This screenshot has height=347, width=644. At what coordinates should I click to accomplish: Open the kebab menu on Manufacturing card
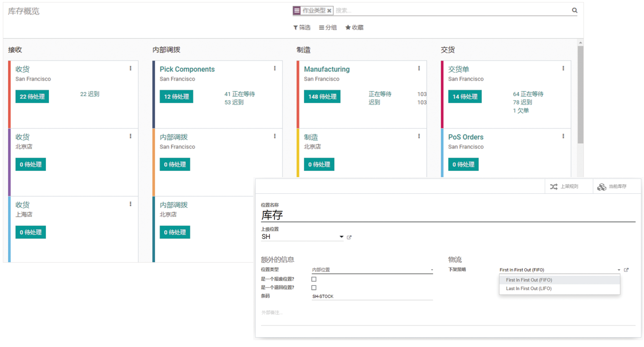coord(419,68)
